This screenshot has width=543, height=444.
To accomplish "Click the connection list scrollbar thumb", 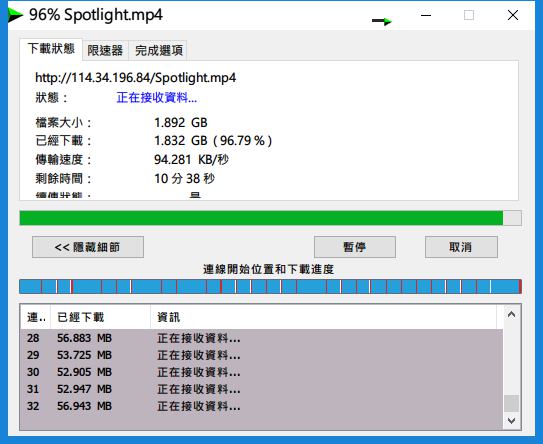I will click(511, 403).
